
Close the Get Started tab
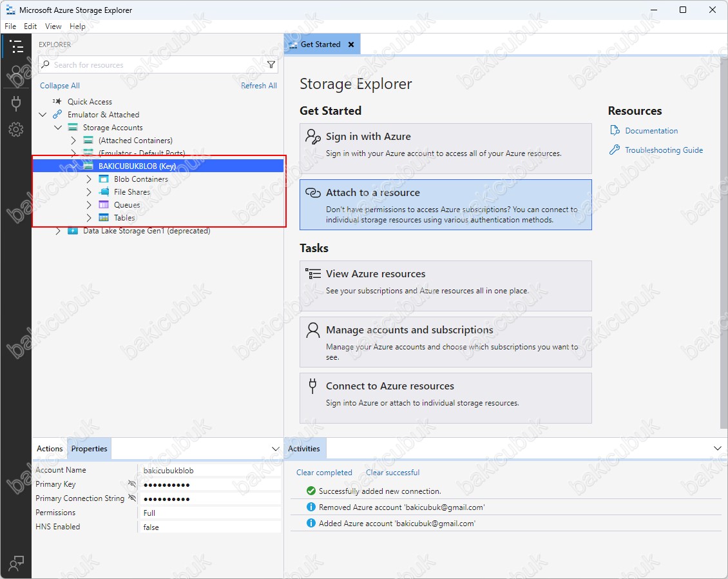pos(351,44)
